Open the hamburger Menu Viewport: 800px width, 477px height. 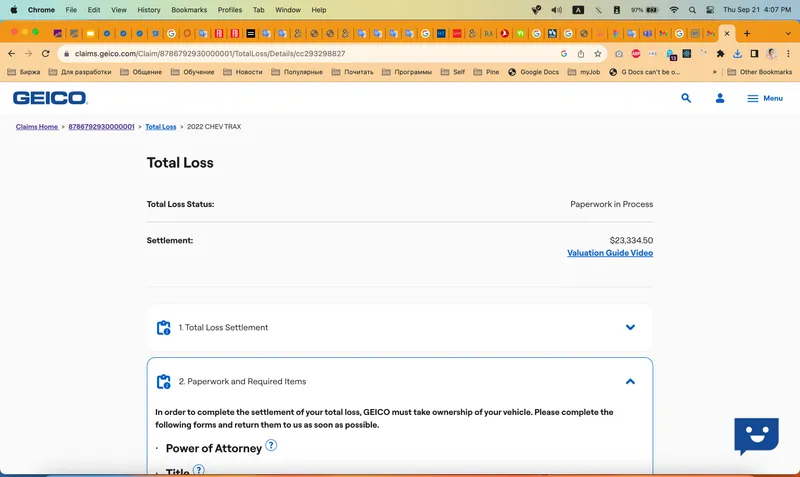(764, 98)
